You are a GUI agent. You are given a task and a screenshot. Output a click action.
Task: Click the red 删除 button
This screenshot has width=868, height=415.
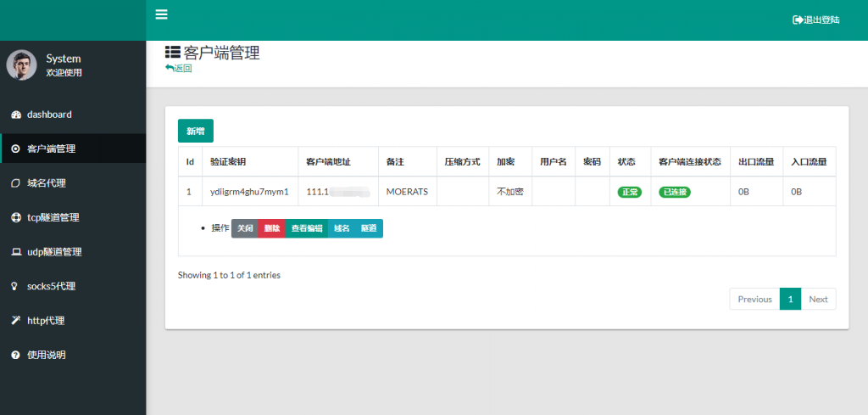(x=271, y=228)
